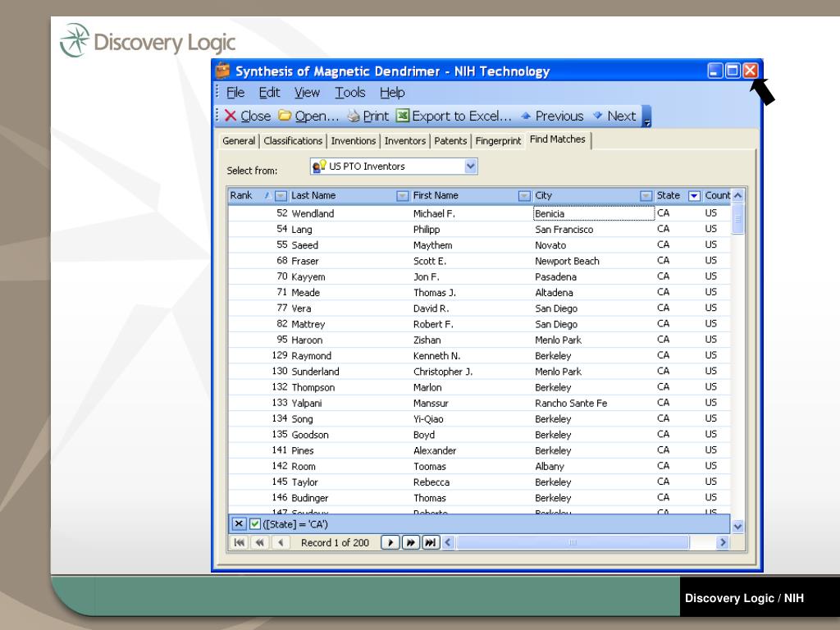Click the application briefcase icon in title bar

223,71
